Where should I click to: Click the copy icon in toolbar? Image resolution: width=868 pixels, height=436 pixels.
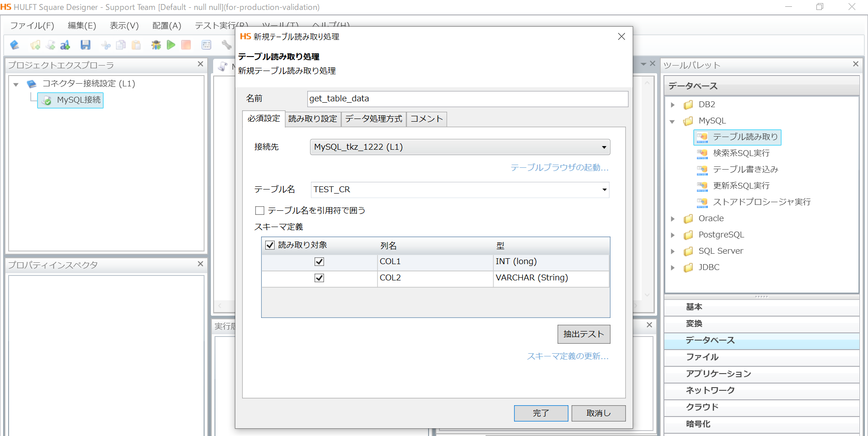(x=121, y=45)
